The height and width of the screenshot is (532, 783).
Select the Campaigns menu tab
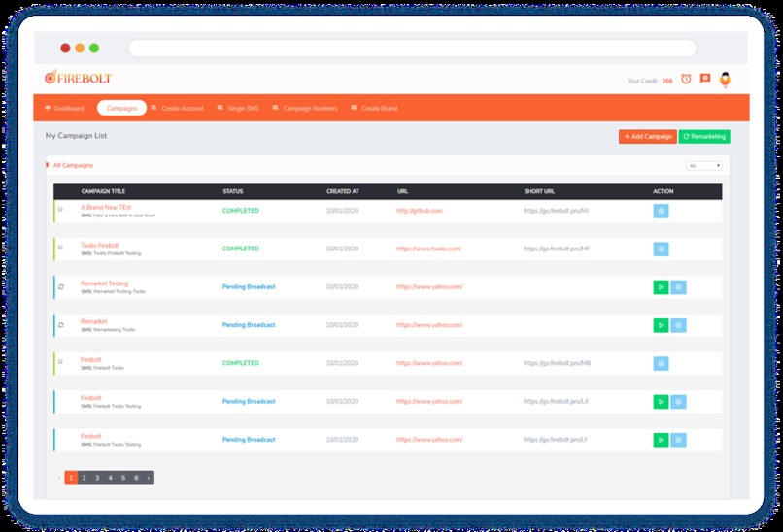[121, 108]
